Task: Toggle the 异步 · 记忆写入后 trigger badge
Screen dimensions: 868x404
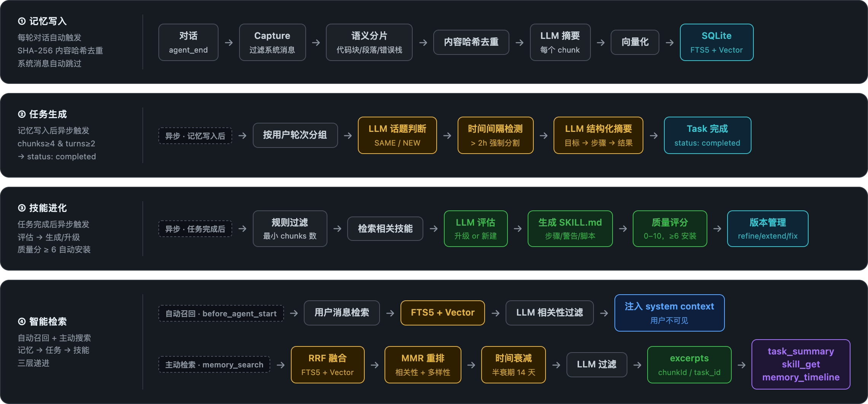Action: [195, 135]
